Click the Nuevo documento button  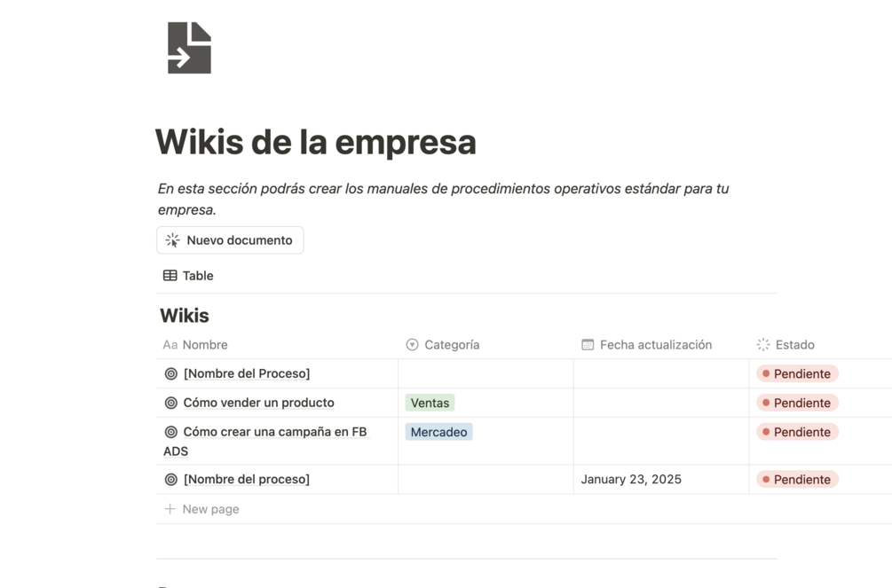(230, 240)
